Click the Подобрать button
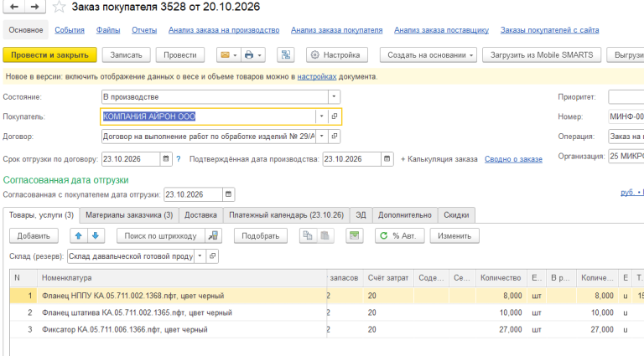This screenshot has height=356, width=644. tap(261, 236)
